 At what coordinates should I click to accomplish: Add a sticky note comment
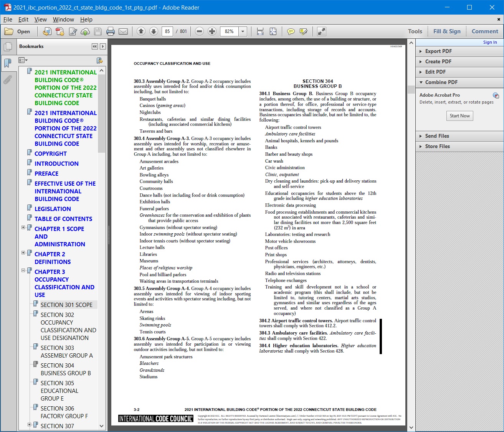[x=291, y=31]
